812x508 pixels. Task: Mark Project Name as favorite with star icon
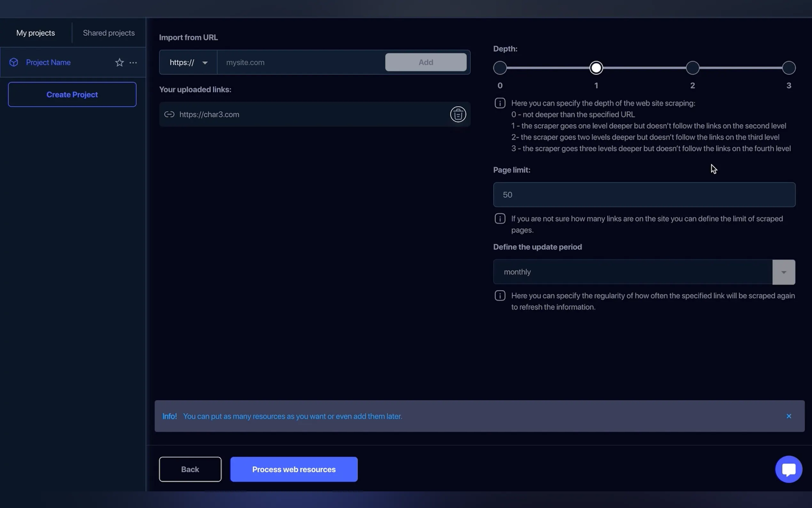[120, 62]
